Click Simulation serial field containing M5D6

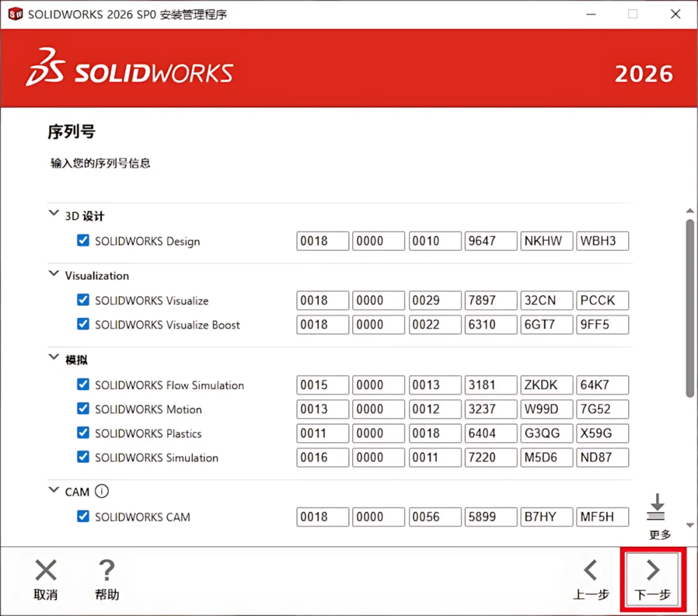coord(547,458)
